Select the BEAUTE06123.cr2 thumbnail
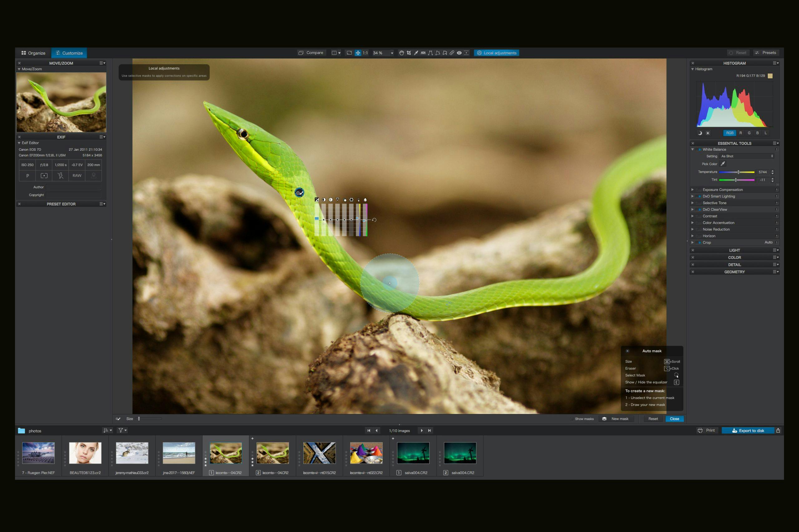799x532 pixels. point(85,453)
